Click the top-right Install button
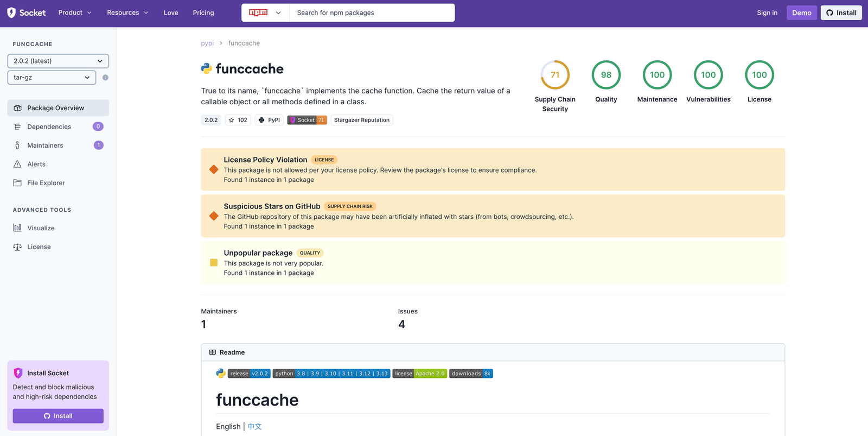Viewport: 868px width, 436px height. pos(841,13)
